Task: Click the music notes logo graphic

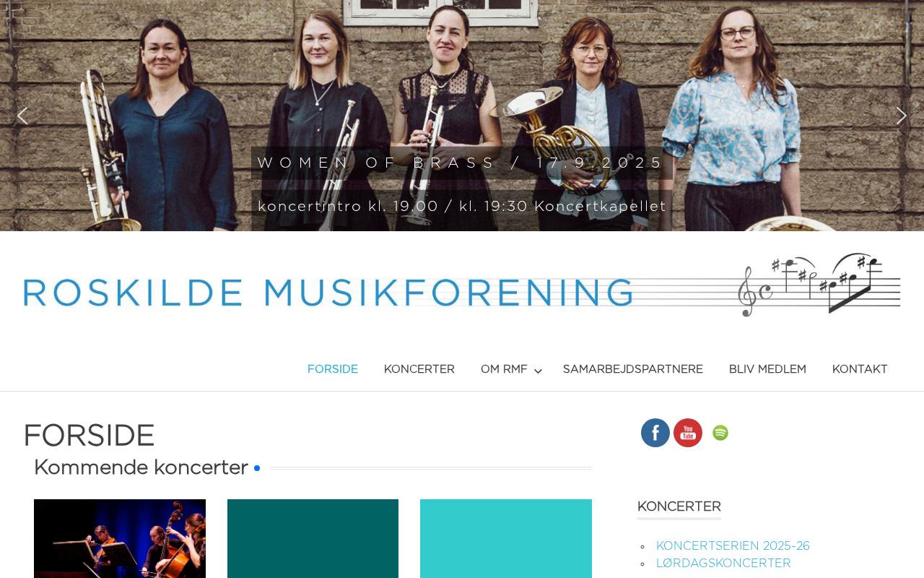Action: [x=819, y=285]
